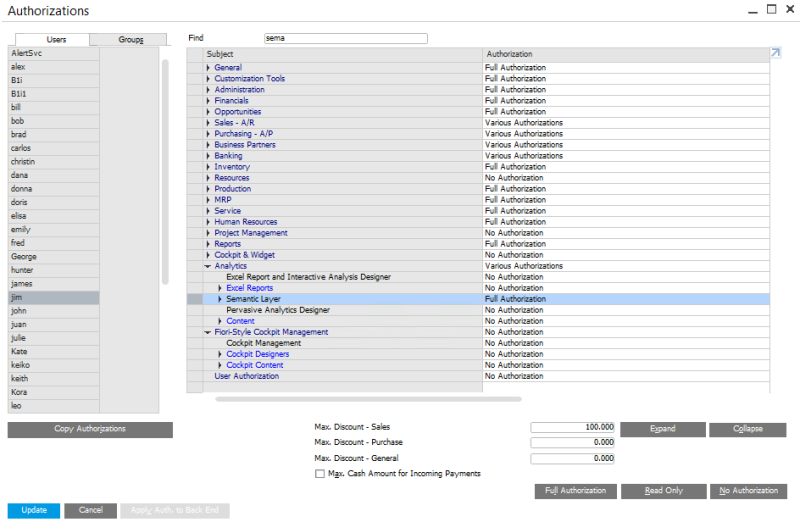The width and height of the screenshot is (800, 522).
Task: Open authorization dropdown for Banking row
Action: point(625,156)
